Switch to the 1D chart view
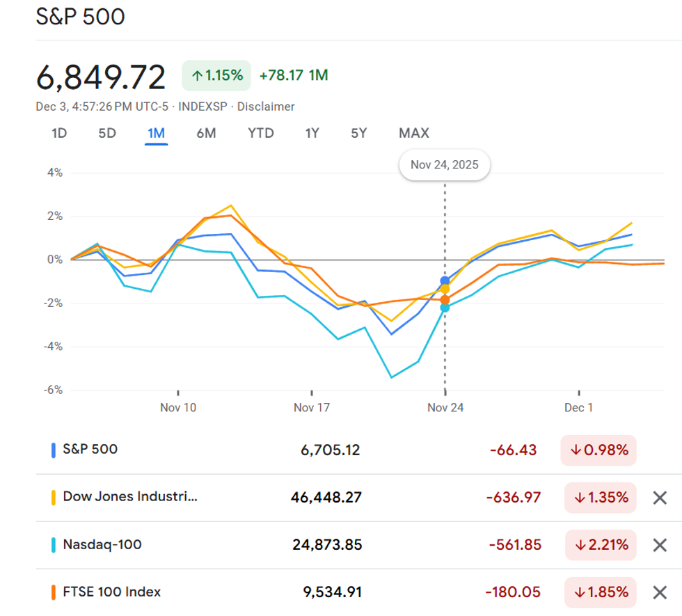This screenshot has height=616, width=682. coord(59,133)
